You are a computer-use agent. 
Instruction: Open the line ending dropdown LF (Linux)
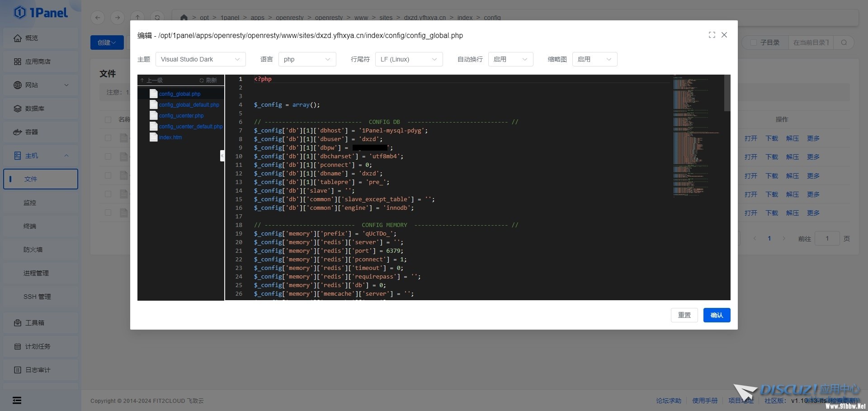coord(408,59)
